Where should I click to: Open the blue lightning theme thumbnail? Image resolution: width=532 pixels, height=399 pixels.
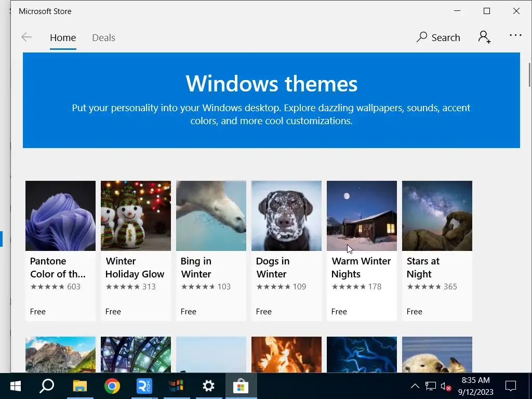362,354
